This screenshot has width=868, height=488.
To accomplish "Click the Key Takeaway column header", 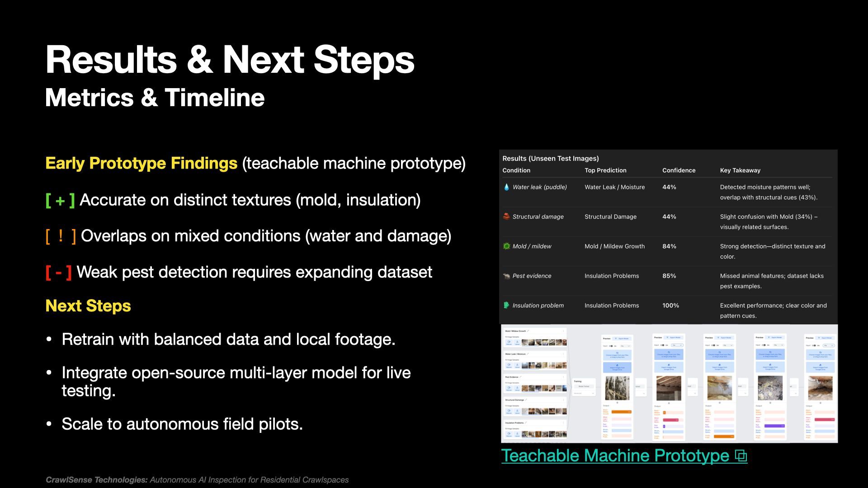I will coord(740,170).
